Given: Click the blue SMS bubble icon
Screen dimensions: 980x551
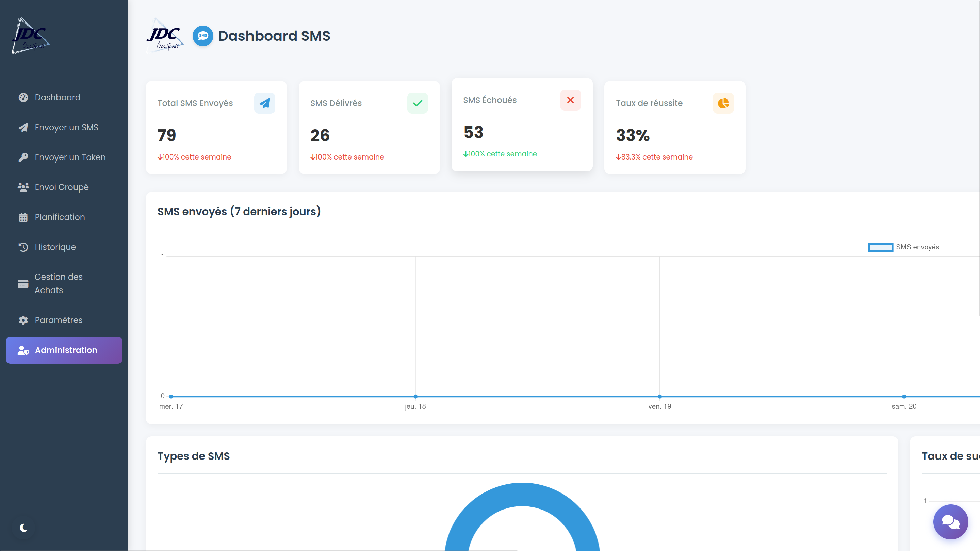Looking at the screenshot, I should [x=203, y=36].
